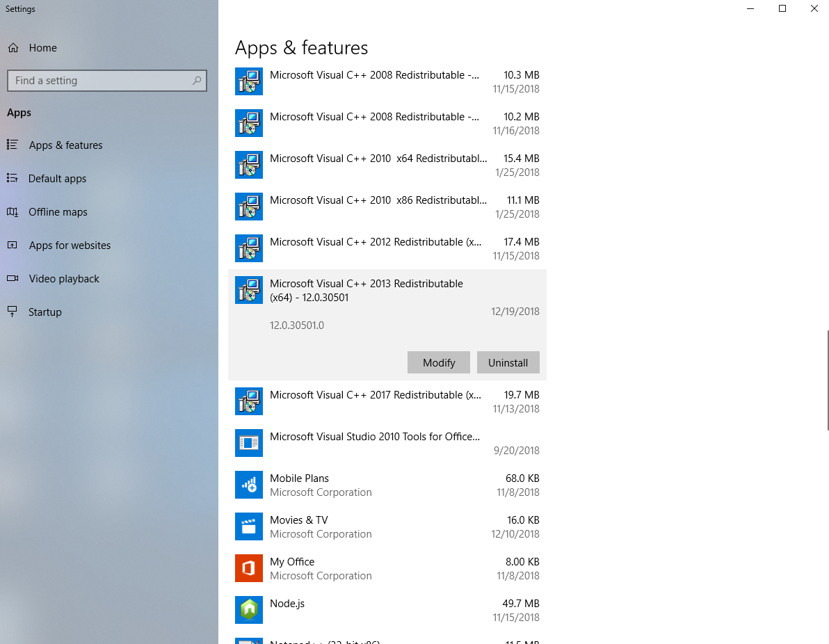Click the Video playback camera icon
829x644 pixels.
[x=12, y=278]
